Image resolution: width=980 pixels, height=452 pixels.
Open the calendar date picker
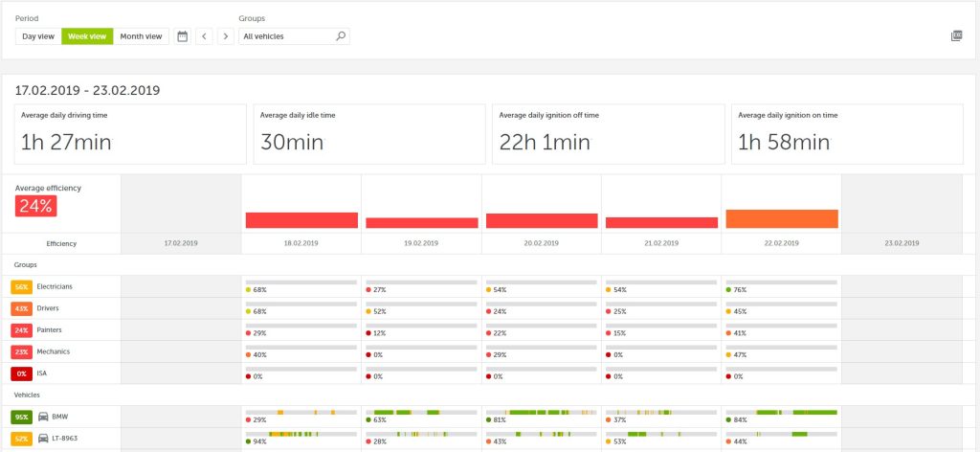pos(183,36)
